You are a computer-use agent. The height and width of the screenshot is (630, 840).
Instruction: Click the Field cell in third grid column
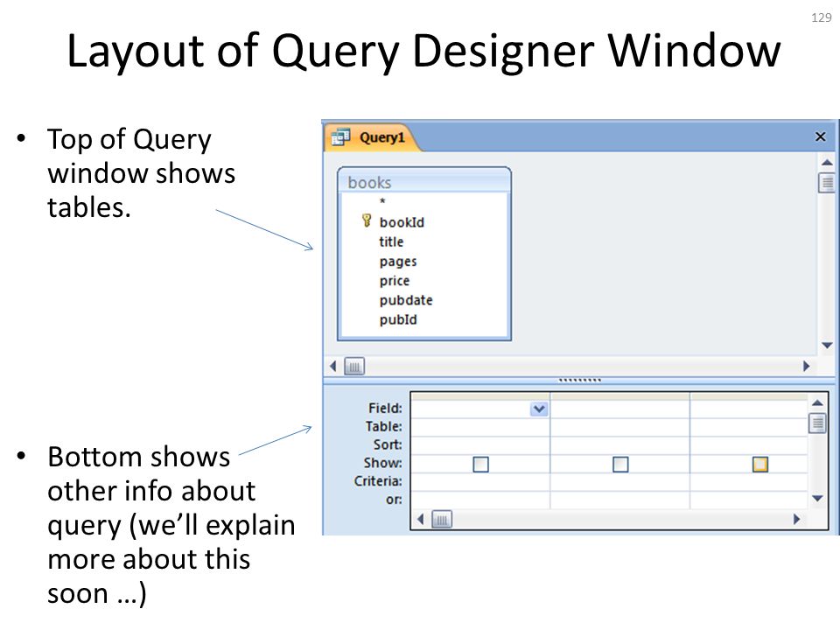[749, 409]
